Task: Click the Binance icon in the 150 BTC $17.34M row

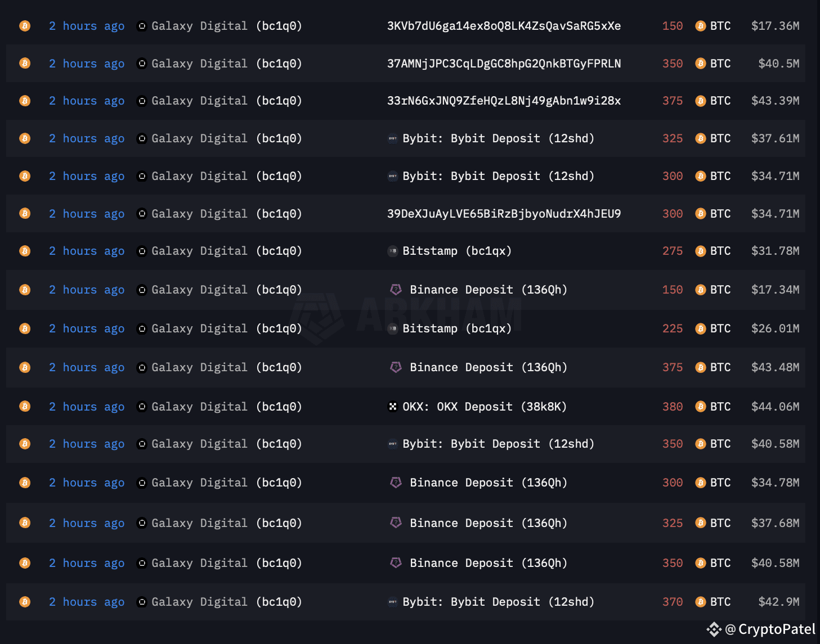Action: 396,290
